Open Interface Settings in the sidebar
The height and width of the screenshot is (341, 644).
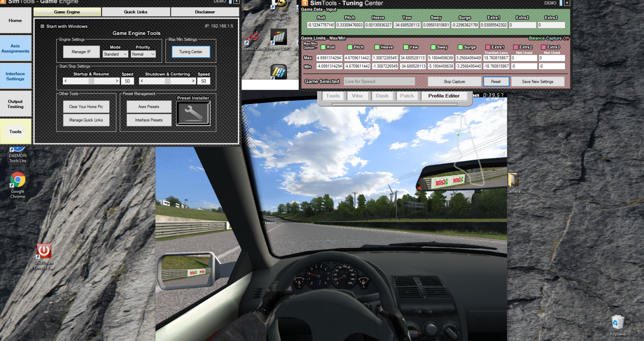point(15,76)
